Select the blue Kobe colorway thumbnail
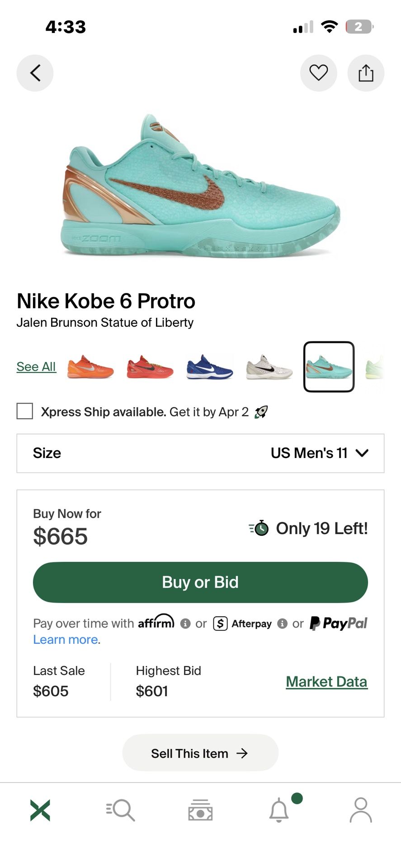401x868 pixels. point(210,367)
